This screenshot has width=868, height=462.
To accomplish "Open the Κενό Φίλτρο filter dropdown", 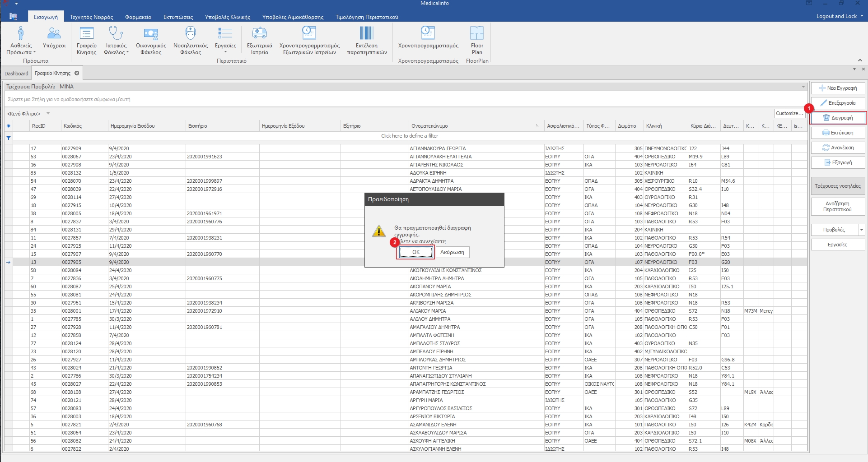I will [48, 114].
